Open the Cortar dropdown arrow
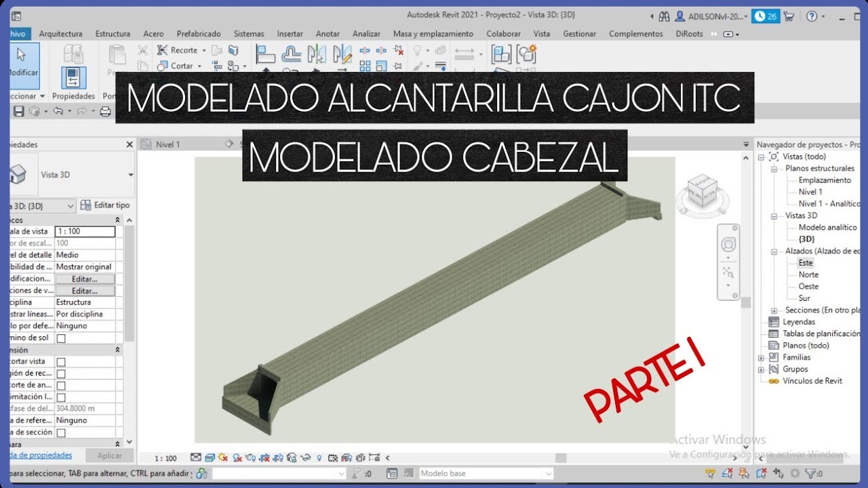Viewport: 868px width, 488px height. tap(199, 66)
